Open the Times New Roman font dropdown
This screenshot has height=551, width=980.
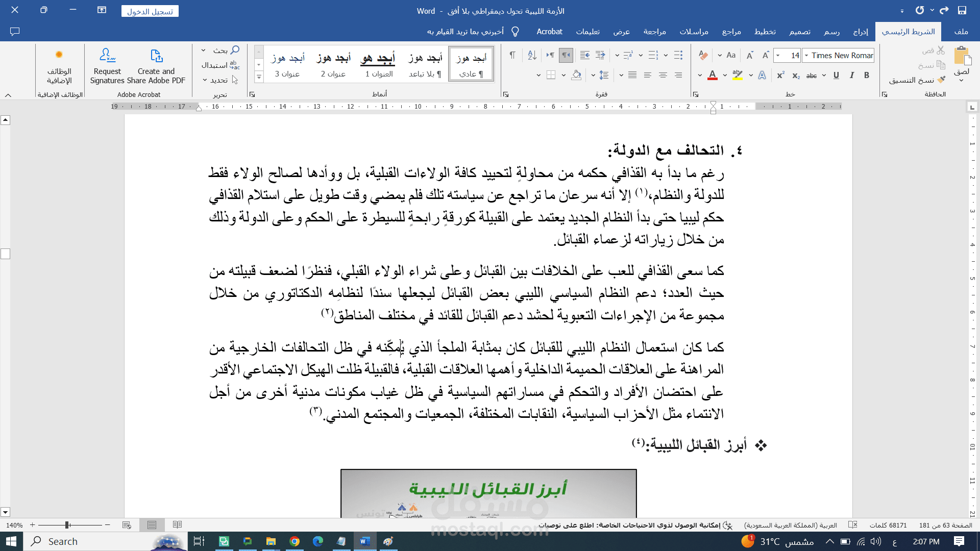point(806,56)
